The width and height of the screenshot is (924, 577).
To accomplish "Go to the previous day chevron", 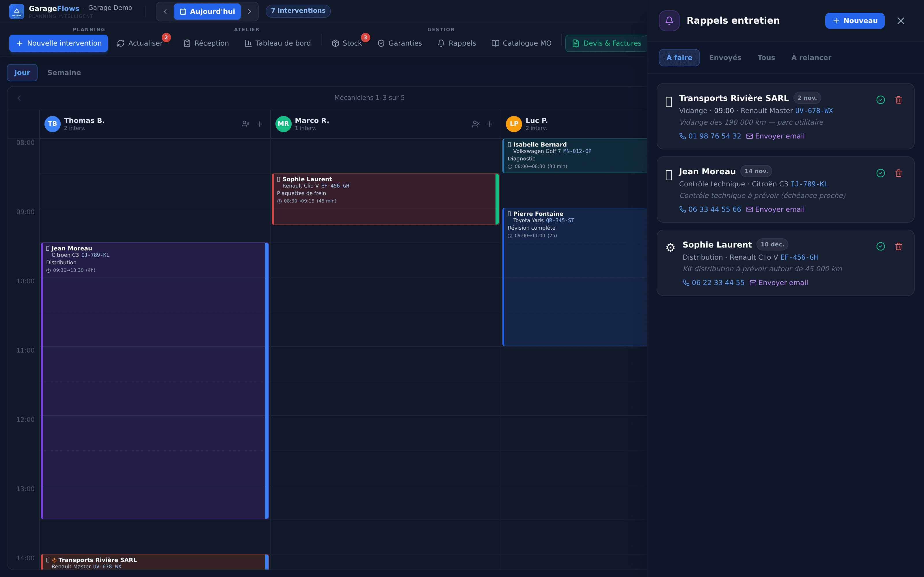I will [x=165, y=12].
